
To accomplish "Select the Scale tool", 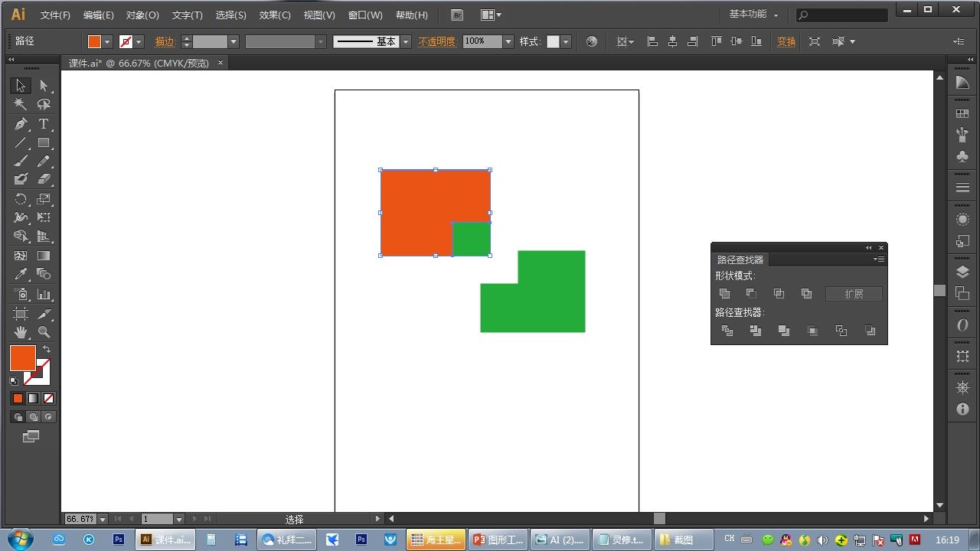I will [44, 199].
